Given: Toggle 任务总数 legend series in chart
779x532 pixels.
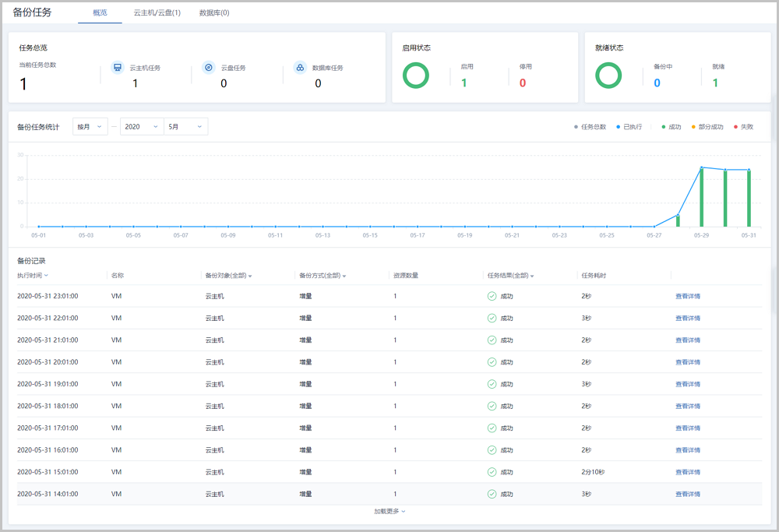Looking at the screenshot, I should point(590,127).
